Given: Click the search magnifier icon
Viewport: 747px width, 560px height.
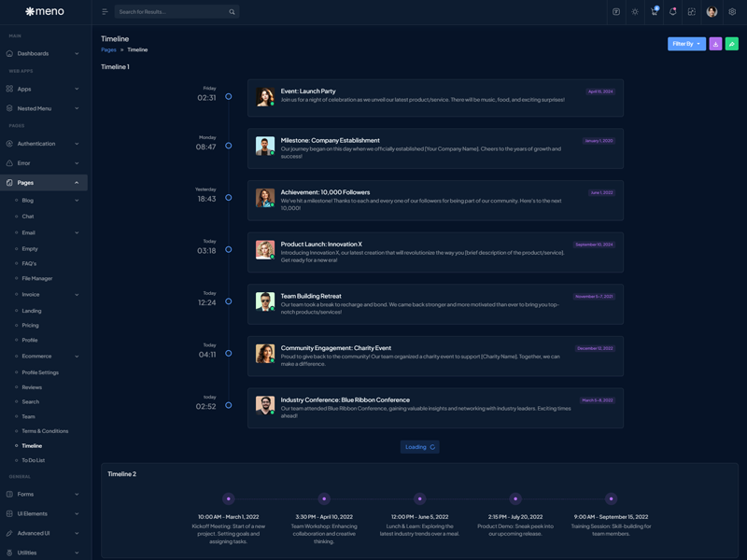Looking at the screenshot, I should [x=232, y=12].
